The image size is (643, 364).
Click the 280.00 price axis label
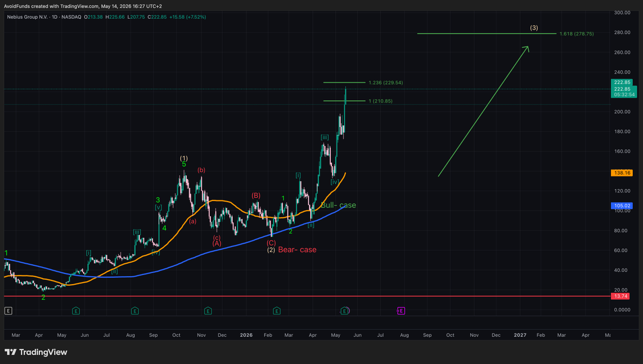(x=622, y=32)
